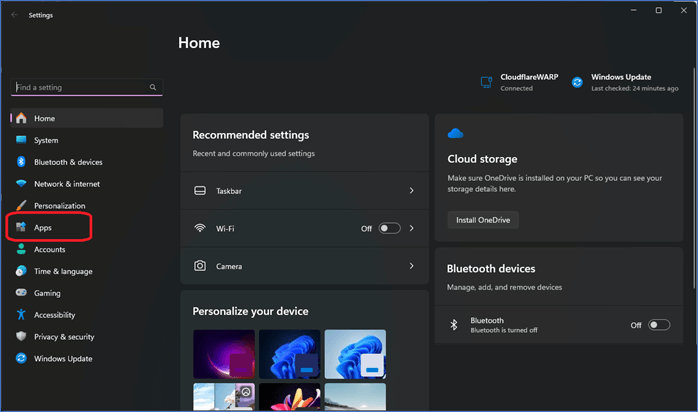The width and height of the screenshot is (698, 412).
Task: Select the purple glow theme thumbnail
Action: pos(222,354)
